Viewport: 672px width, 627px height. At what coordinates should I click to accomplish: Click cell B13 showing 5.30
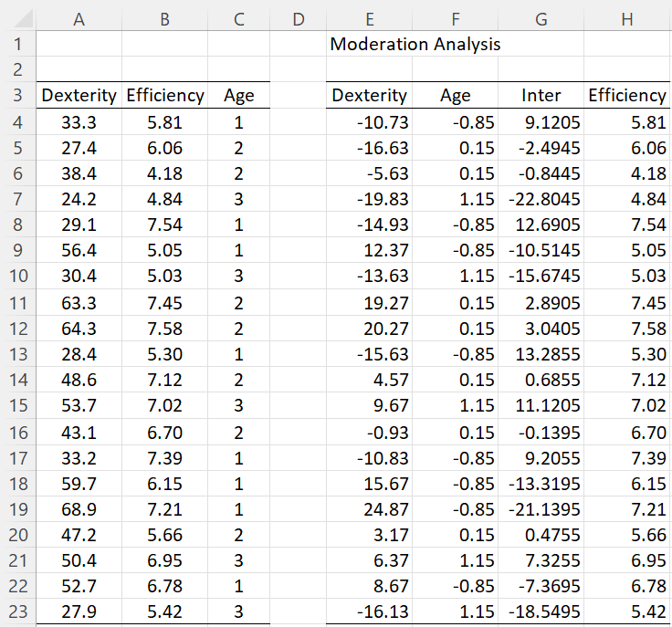[164, 354]
